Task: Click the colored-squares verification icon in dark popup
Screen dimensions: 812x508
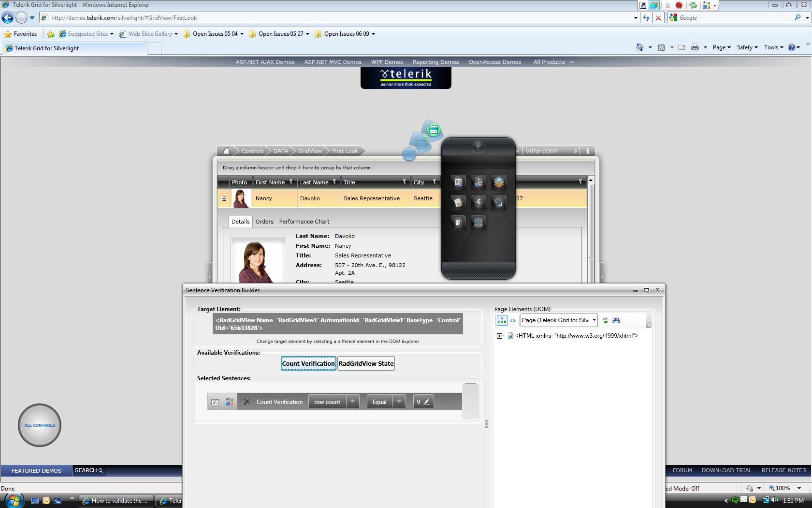Action: coord(458,182)
